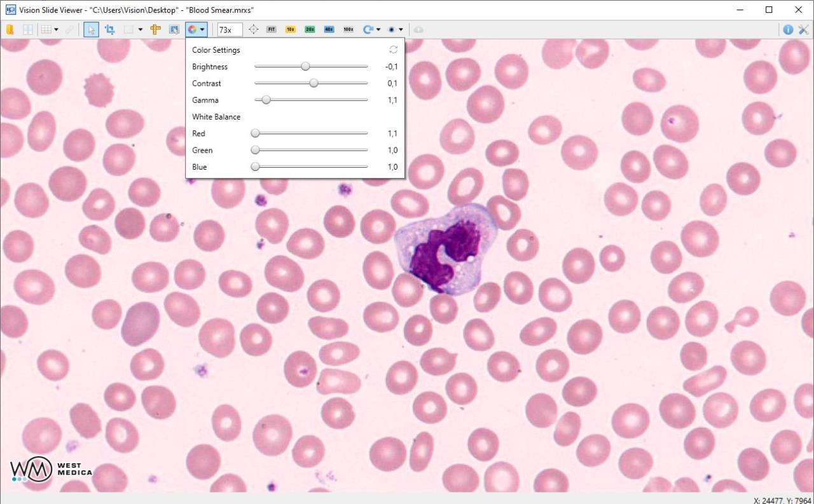Maximize the Vision Slide Viewer window

tap(769, 10)
